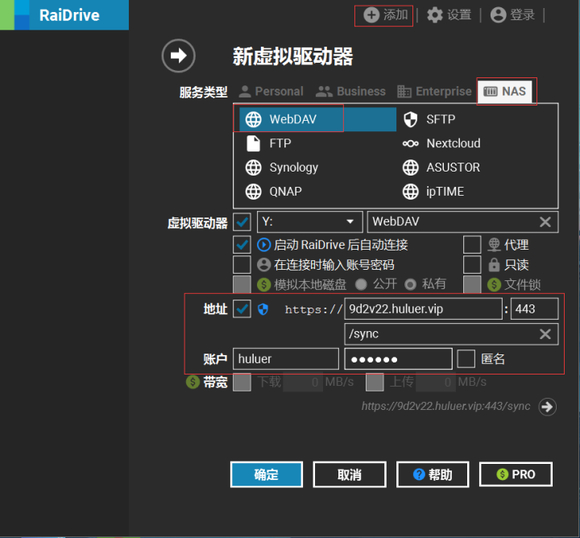The width and height of the screenshot is (580, 538).
Task: Enable the 代理 proxy checkbox
Action: click(x=472, y=245)
